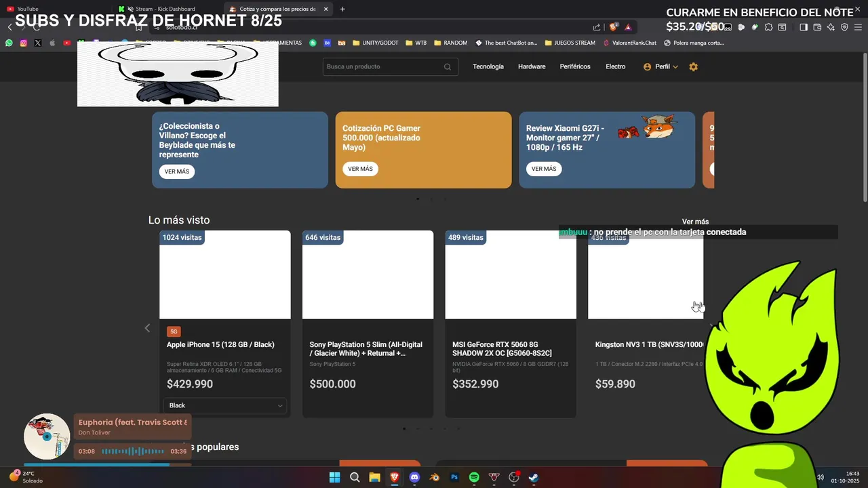Screen dimensions: 868x488
Task: Open Windows taskbar Search
Action: coord(355,477)
